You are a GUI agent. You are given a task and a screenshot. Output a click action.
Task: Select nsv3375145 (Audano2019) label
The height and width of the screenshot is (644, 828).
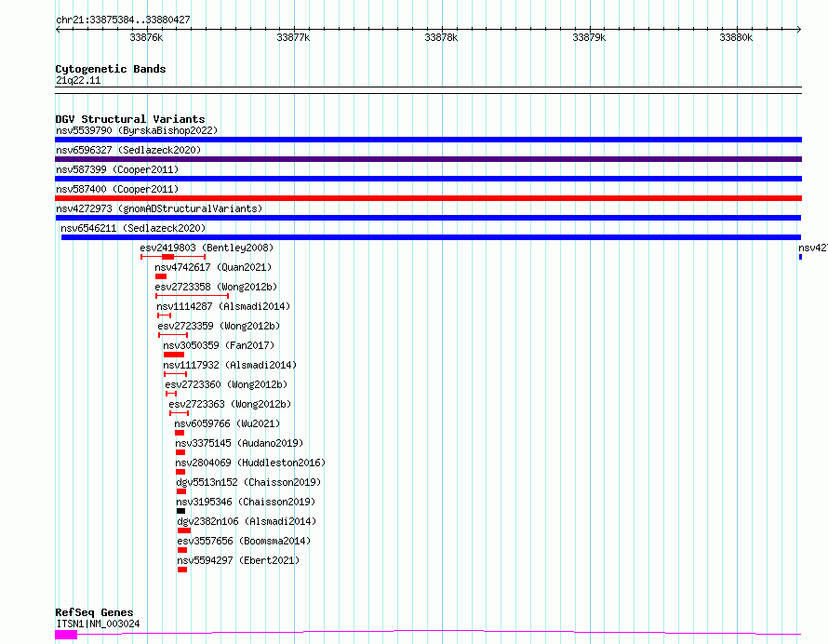coord(239,443)
